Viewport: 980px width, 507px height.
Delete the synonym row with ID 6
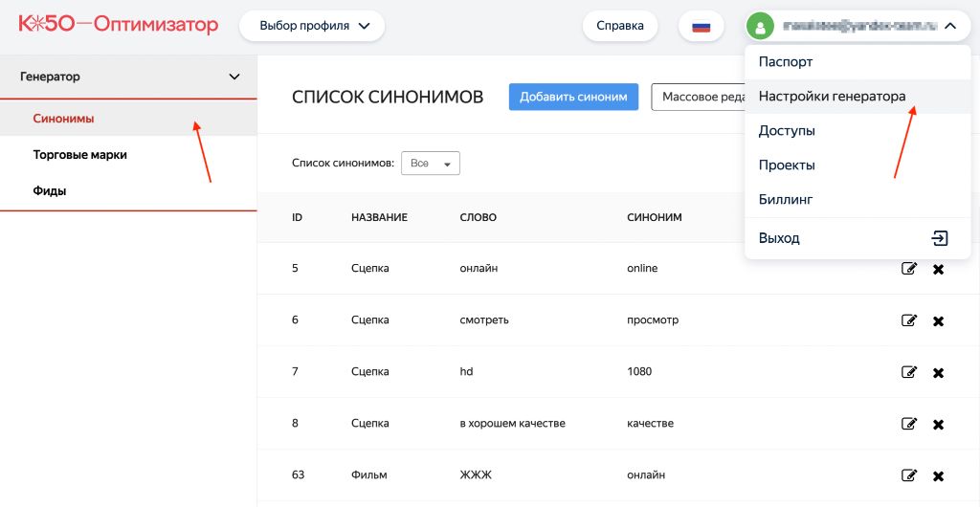[x=938, y=320]
